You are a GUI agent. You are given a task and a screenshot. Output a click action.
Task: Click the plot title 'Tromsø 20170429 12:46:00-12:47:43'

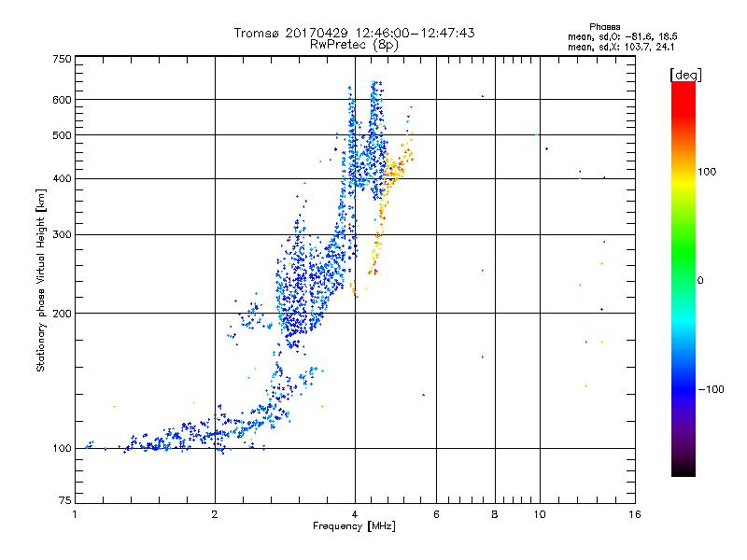pos(354,33)
